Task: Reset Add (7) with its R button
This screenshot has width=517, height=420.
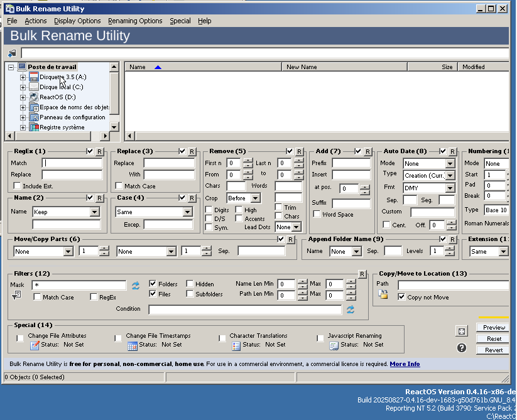Action: point(367,151)
